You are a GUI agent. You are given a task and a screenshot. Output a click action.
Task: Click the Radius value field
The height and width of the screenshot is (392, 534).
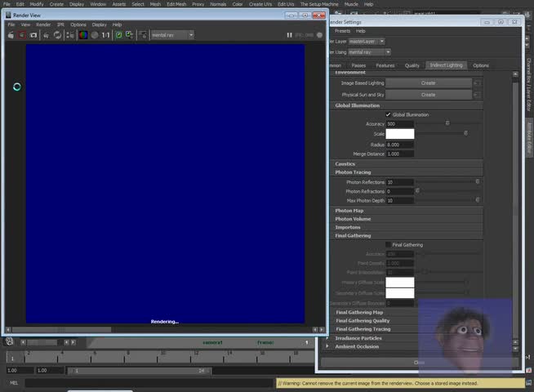point(400,145)
